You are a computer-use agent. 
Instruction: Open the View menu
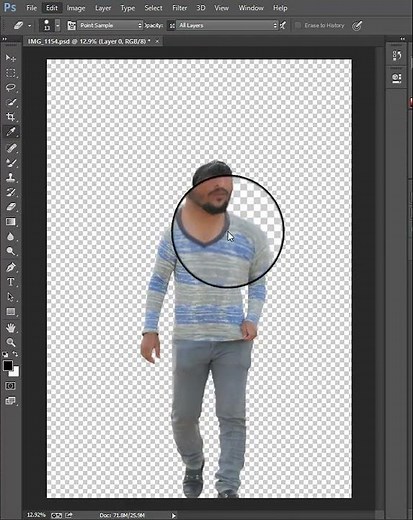[x=221, y=8]
